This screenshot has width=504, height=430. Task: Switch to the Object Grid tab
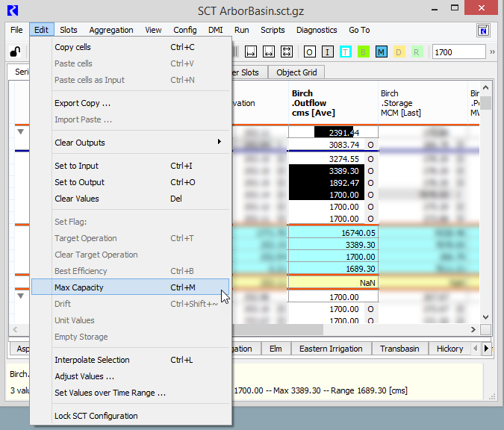[296, 72]
